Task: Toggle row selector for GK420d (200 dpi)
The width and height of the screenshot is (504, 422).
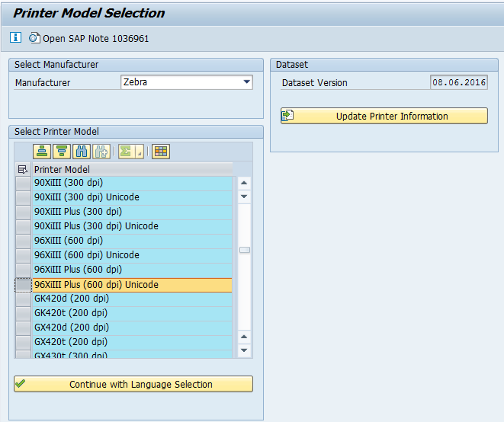Action: (23, 299)
